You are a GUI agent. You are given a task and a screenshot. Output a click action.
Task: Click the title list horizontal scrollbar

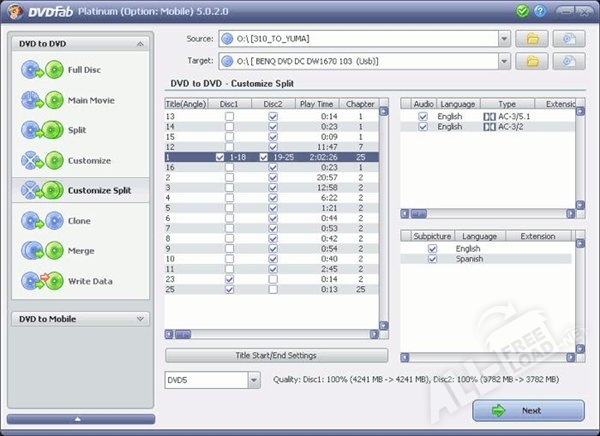pos(270,336)
